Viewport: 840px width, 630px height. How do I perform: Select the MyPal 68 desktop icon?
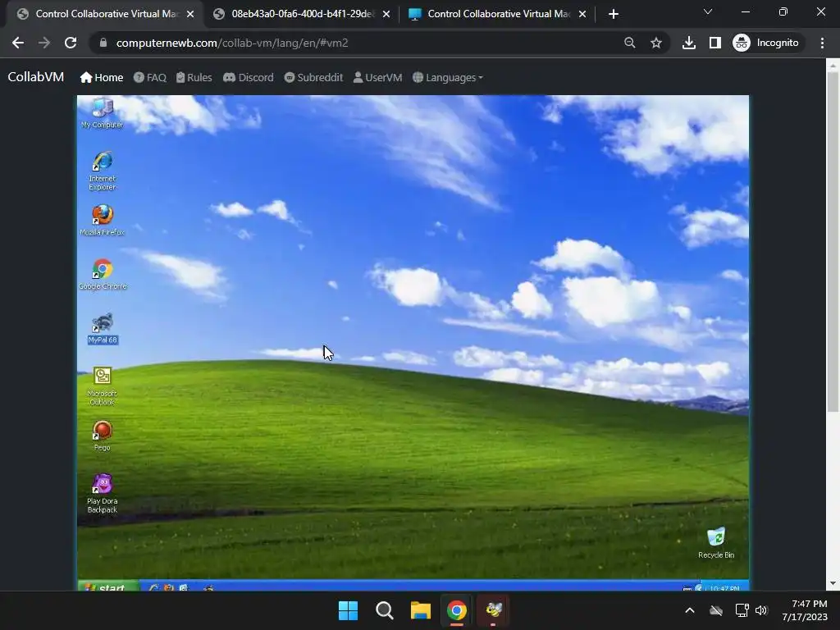click(x=103, y=328)
